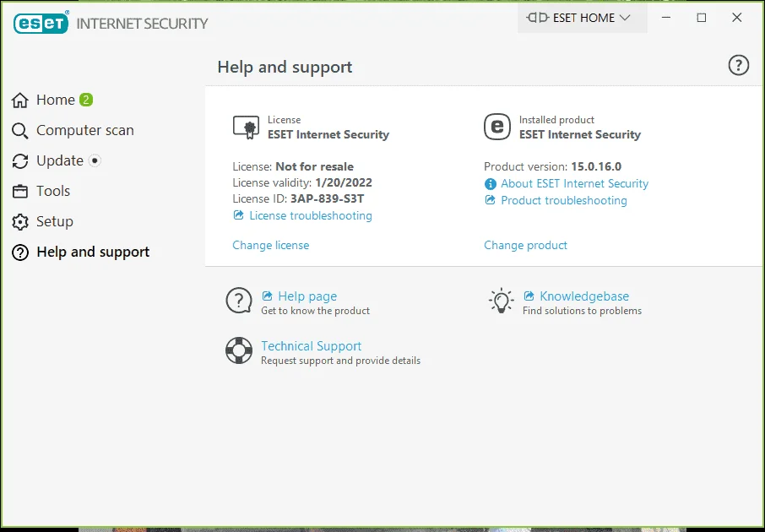Click the external link icon beside Knowledgebase

(x=529, y=296)
